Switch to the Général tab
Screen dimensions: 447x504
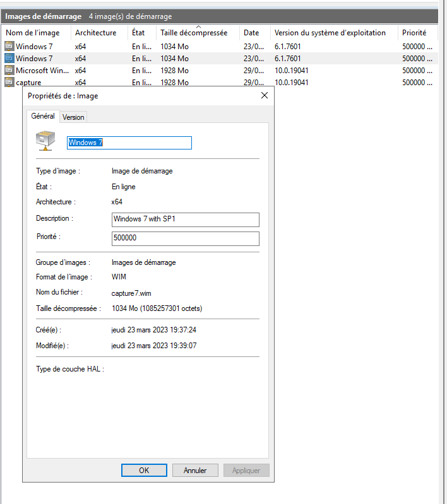(43, 117)
